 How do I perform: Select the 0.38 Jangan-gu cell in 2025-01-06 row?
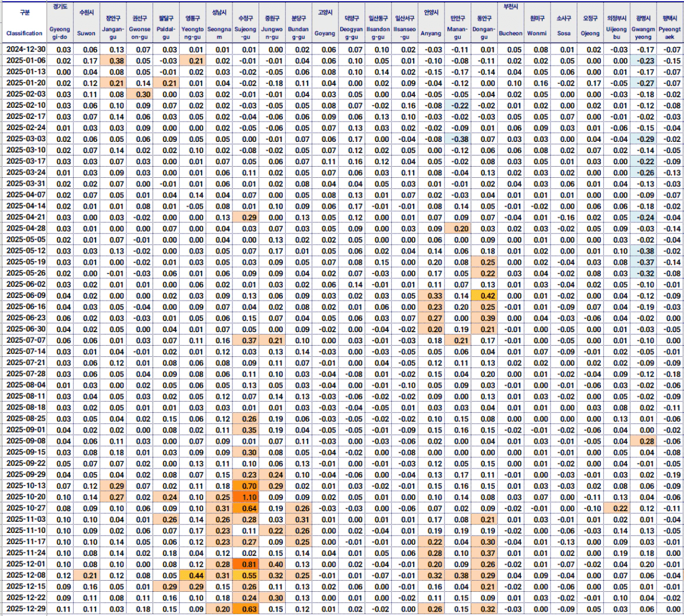tap(113, 61)
